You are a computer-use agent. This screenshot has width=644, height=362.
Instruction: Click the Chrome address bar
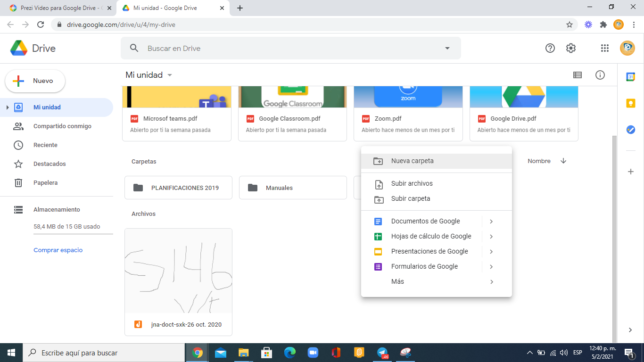tap(311, 25)
